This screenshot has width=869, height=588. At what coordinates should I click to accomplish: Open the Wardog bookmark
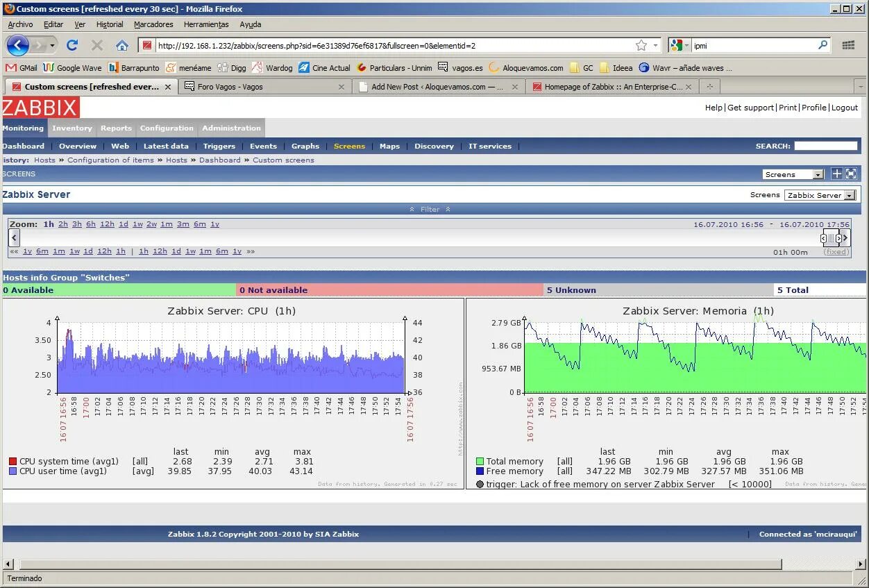[x=272, y=68]
